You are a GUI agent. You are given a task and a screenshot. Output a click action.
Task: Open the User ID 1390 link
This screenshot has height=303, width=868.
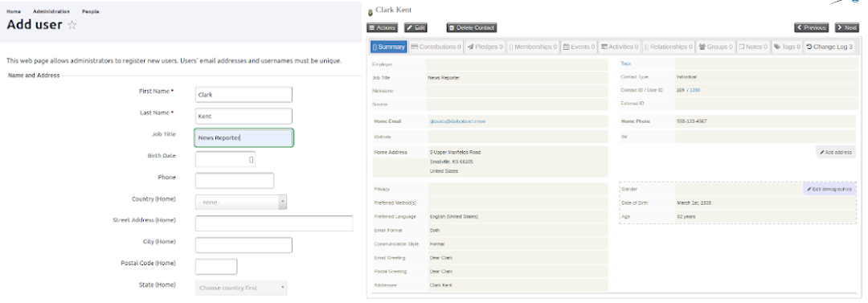tap(694, 90)
